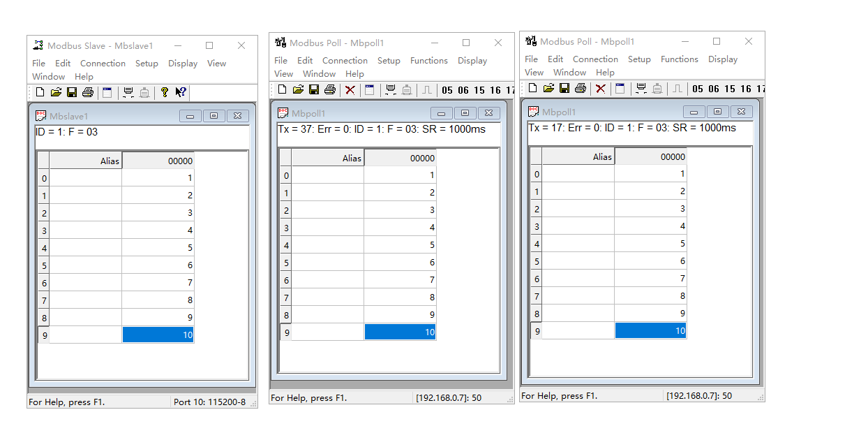Click New icon in Modbus Poll Tx=37 window

(x=282, y=89)
